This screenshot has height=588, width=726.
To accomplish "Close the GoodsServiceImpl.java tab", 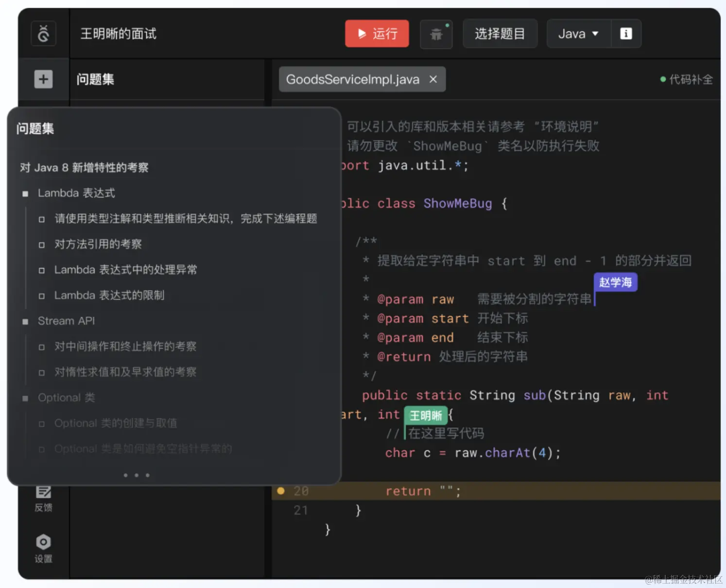I will (433, 79).
